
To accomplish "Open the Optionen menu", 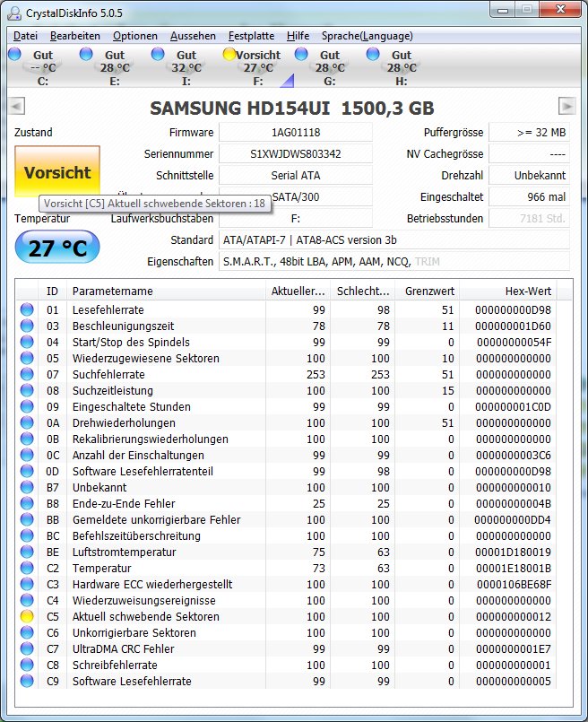I will (x=134, y=36).
